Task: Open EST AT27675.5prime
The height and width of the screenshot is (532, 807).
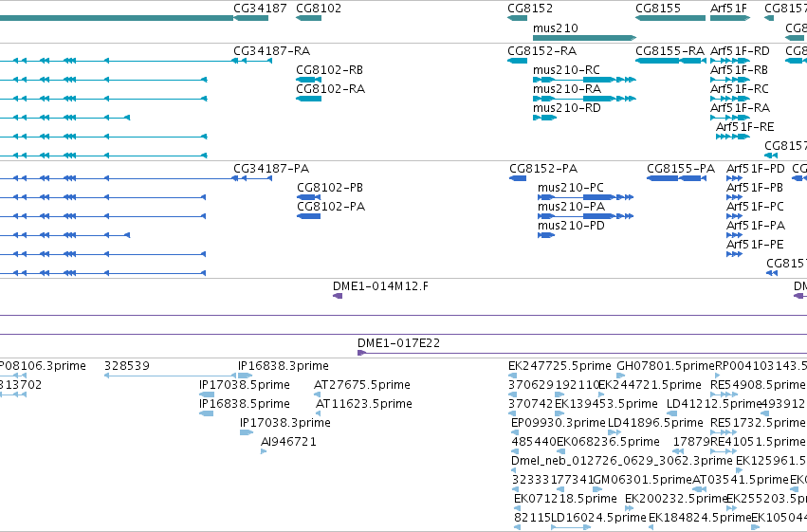Action: coord(362,385)
